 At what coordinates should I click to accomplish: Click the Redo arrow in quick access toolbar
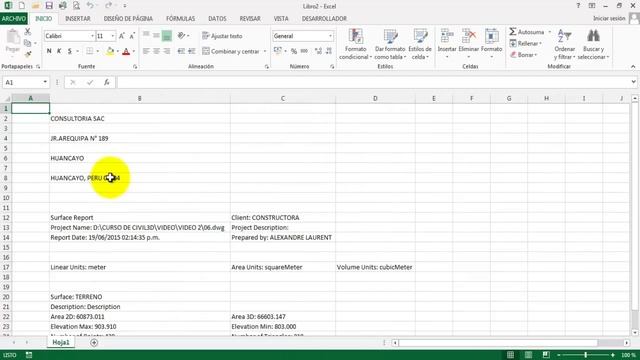tap(108, 6)
